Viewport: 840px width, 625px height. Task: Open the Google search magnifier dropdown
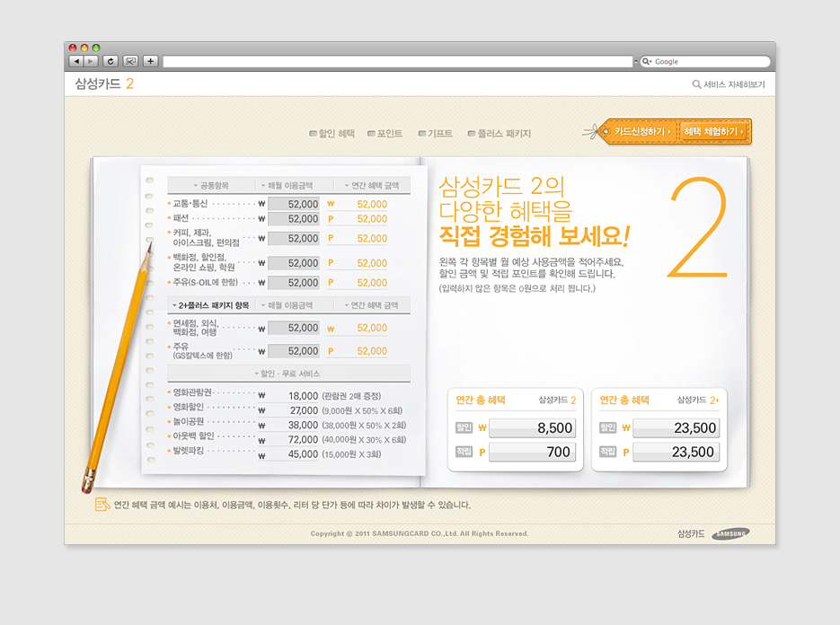(645, 61)
